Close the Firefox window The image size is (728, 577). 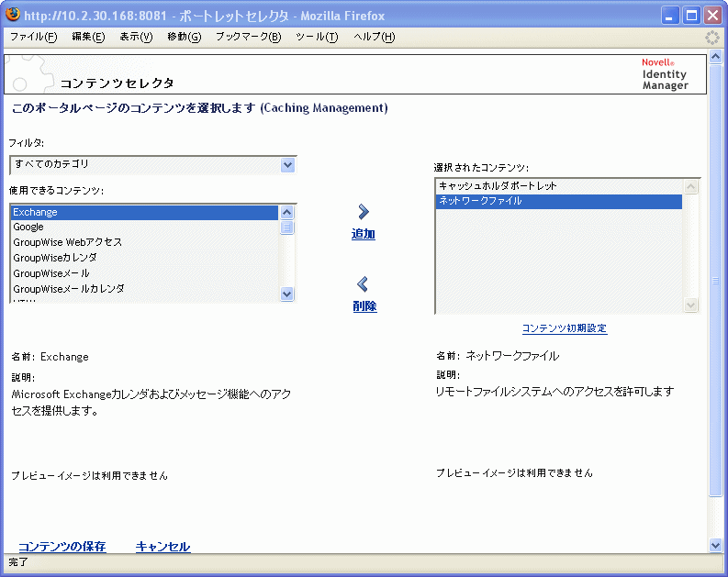(712, 16)
